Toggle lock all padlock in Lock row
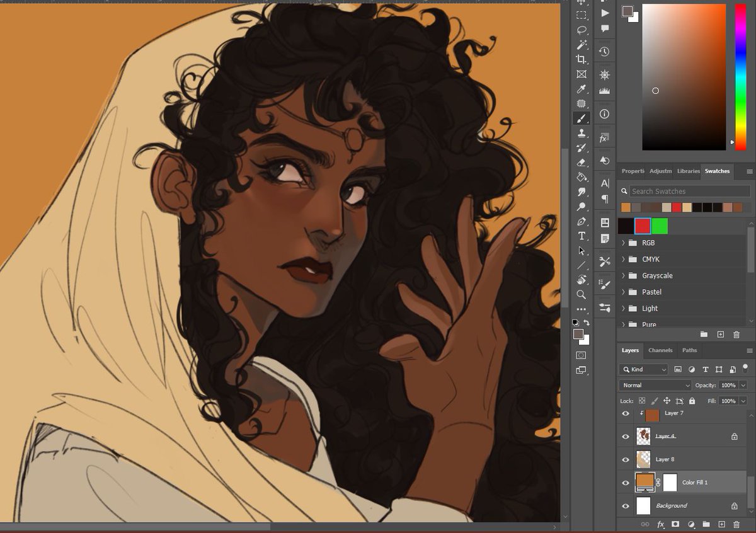 click(x=692, y=401)
